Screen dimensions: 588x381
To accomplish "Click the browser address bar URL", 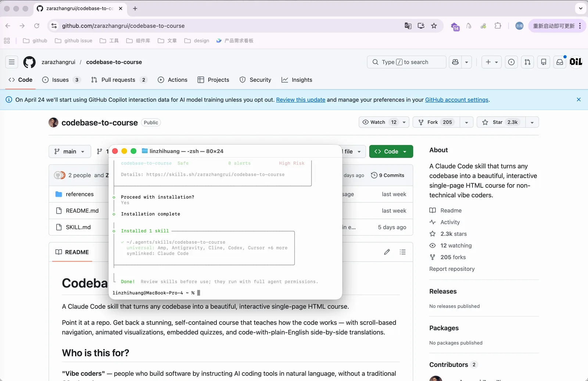I will point(123,26).
